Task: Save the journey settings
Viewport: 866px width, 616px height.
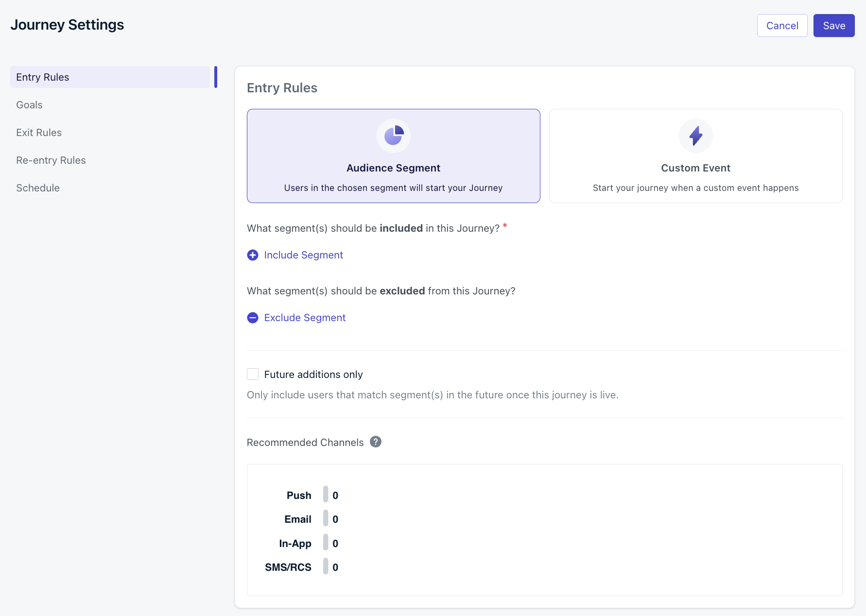Action: click(x=833, y=25)
